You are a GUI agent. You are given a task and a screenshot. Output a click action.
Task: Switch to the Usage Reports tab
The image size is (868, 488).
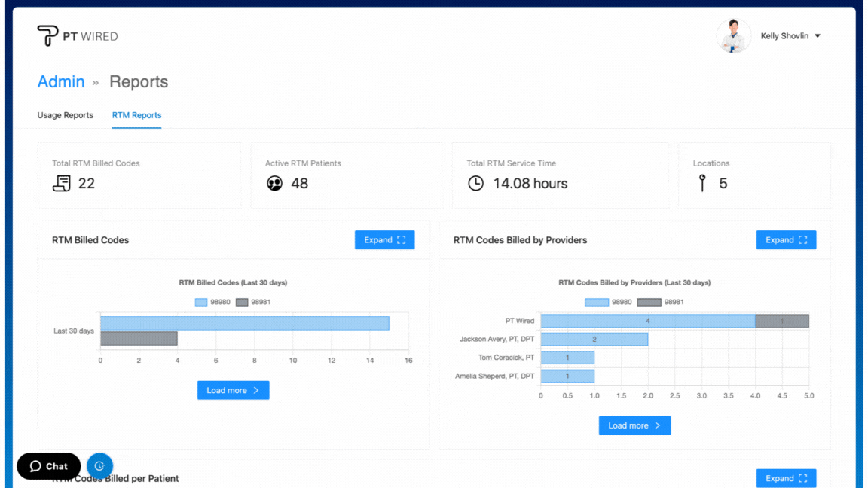(66, 115)
